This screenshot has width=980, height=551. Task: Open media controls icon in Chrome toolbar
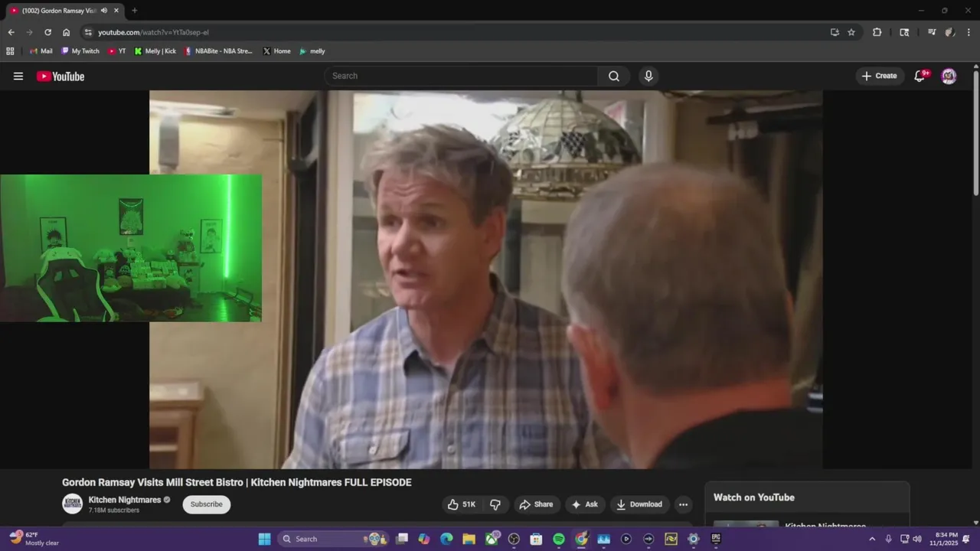932,32
